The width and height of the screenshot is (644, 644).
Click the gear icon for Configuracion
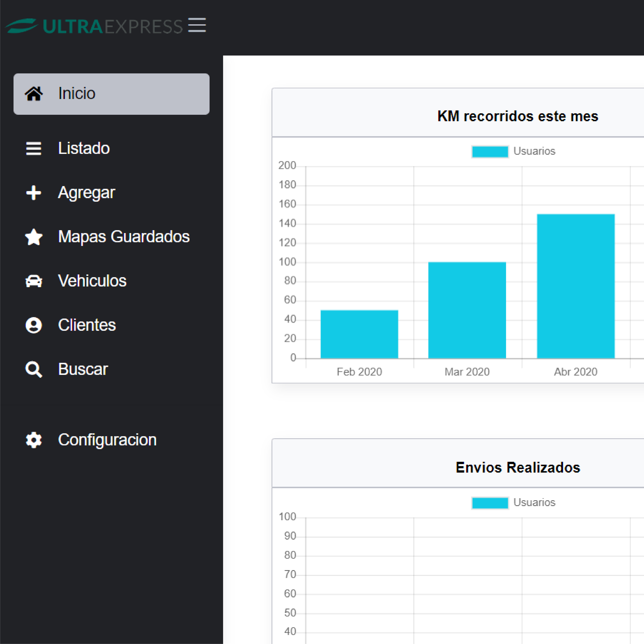point(34,440)
